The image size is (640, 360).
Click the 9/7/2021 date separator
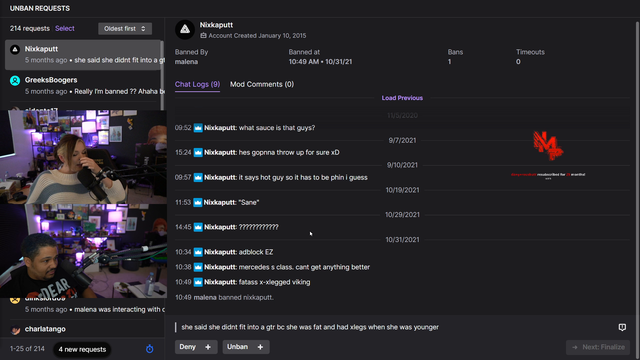(402, 140)
